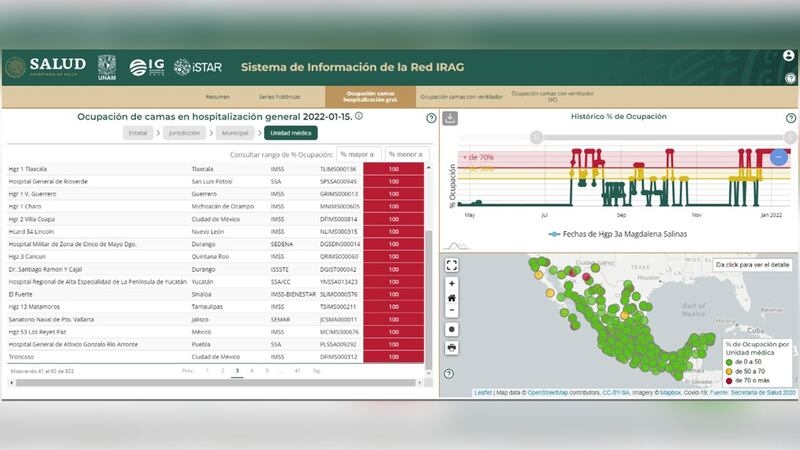
Task: Go to table page 2
Action: (x=222, y=371)
